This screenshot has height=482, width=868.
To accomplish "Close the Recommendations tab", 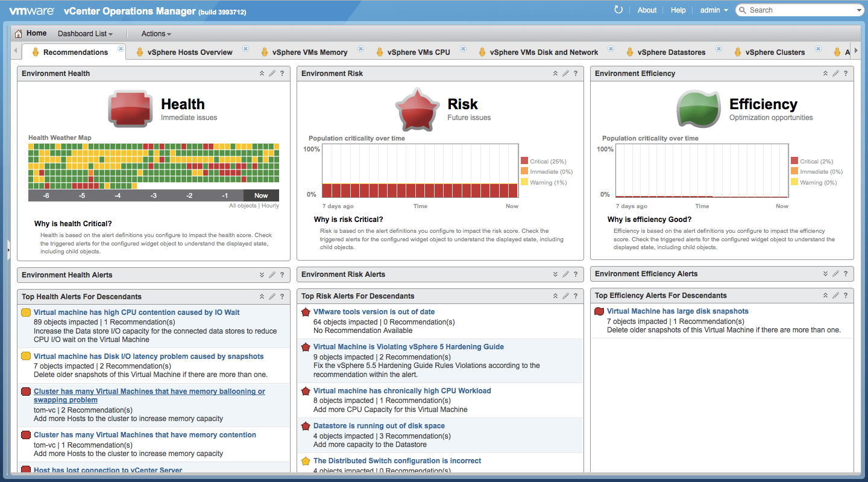I will pos(121,49).
